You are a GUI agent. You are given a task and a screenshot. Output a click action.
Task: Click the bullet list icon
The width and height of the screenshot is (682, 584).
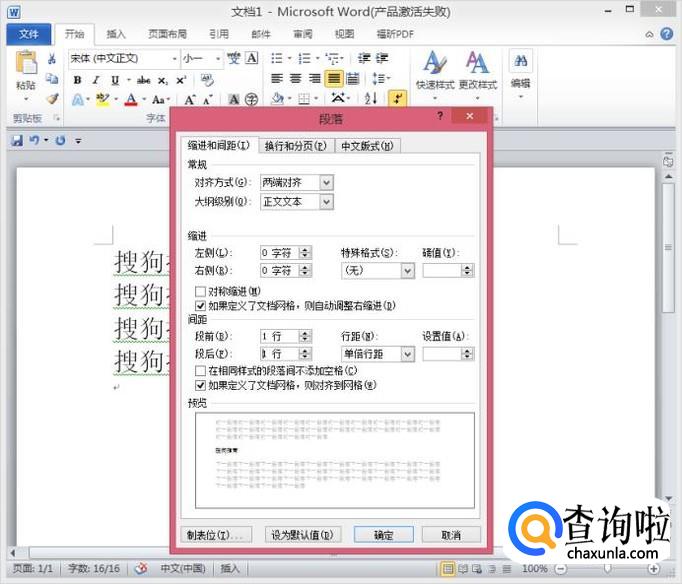point(277,58)
